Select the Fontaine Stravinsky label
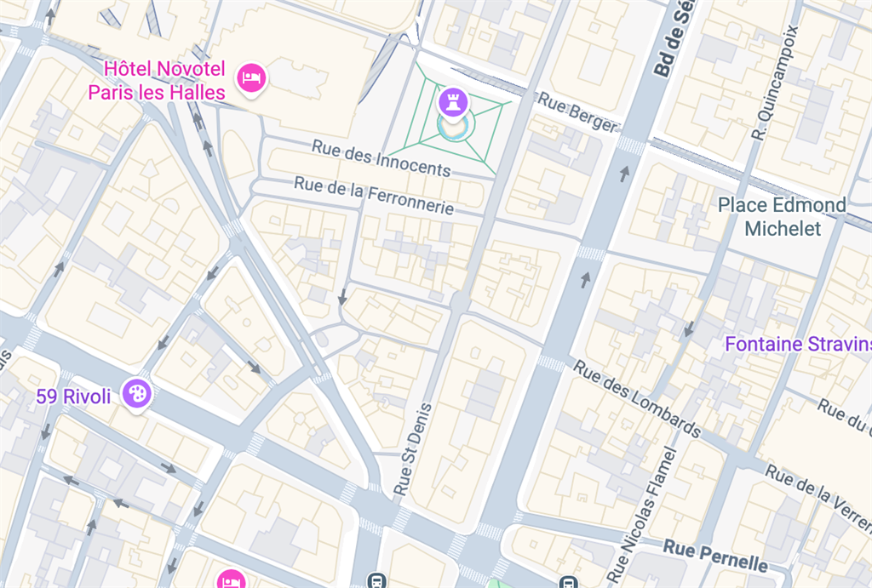This screenshot has width=872, height=588. [798, 344]
